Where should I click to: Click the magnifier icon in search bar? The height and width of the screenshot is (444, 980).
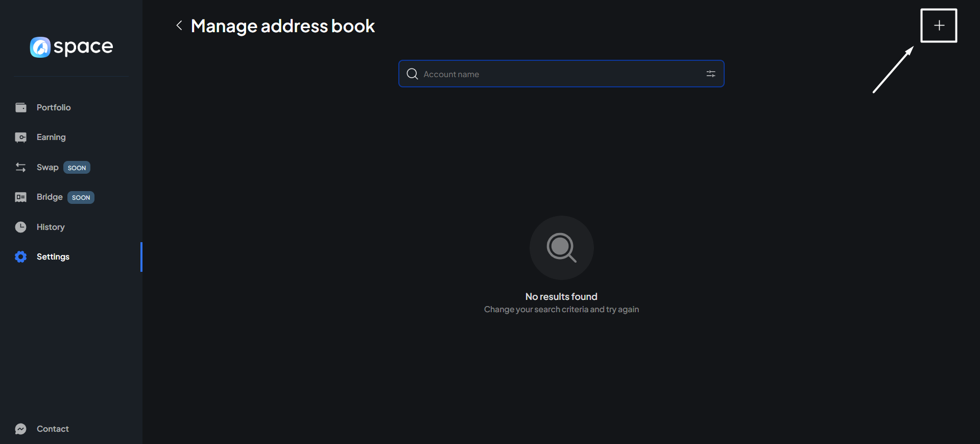point(412,74)
